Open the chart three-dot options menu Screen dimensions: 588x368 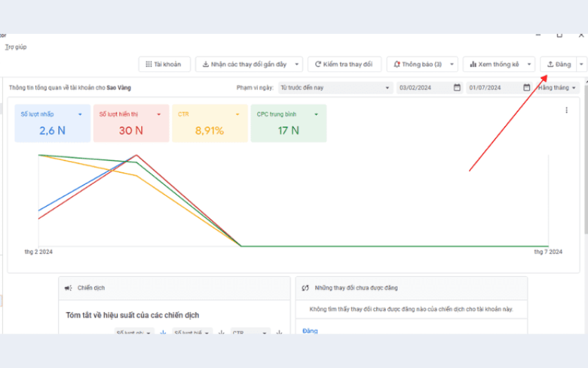tap(567, 110)
